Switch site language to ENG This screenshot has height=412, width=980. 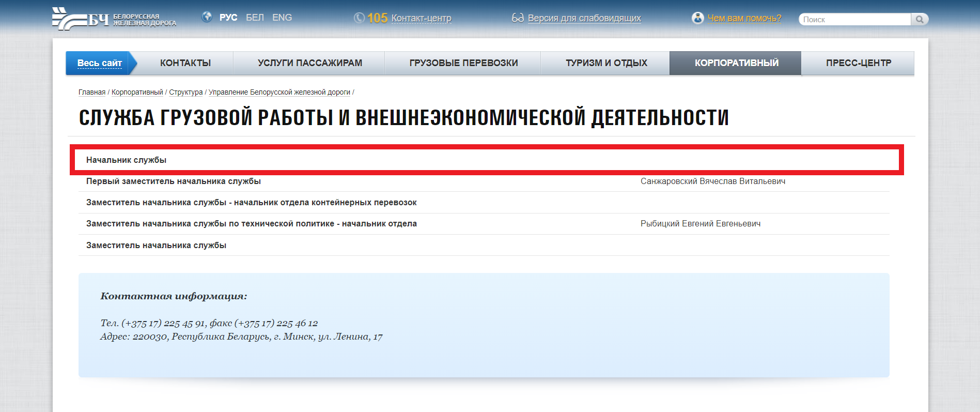tap(282, 18)
